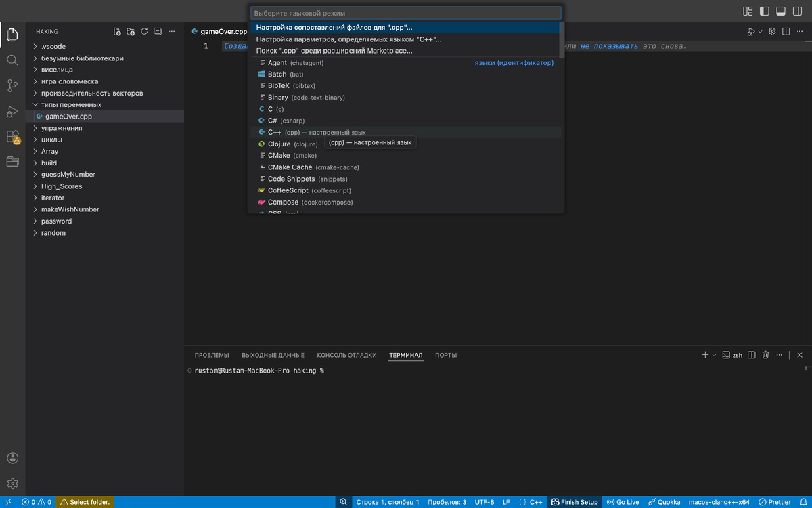This screenshot has width=812, height=508.
Task: Click Select folder. warning in status bar
Action: click(85, 502)
